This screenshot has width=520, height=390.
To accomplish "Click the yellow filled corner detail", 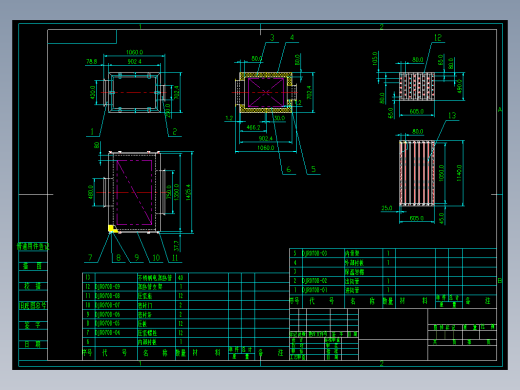I will pos(112,229).
